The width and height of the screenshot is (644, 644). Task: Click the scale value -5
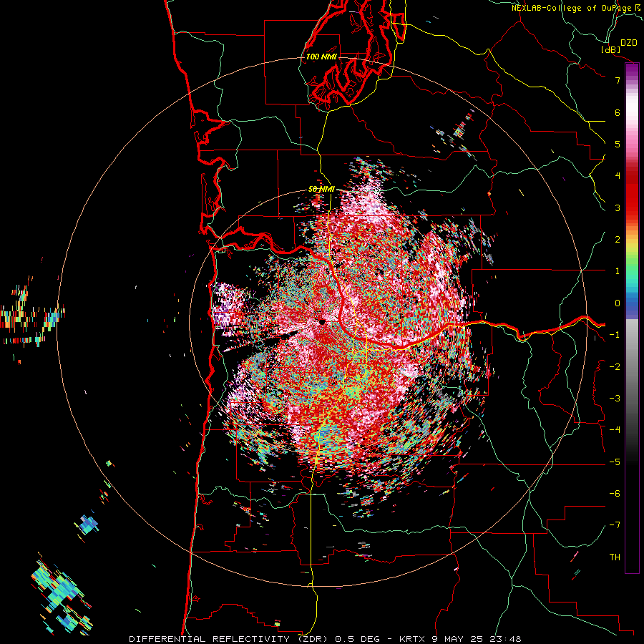pos(615,462)
